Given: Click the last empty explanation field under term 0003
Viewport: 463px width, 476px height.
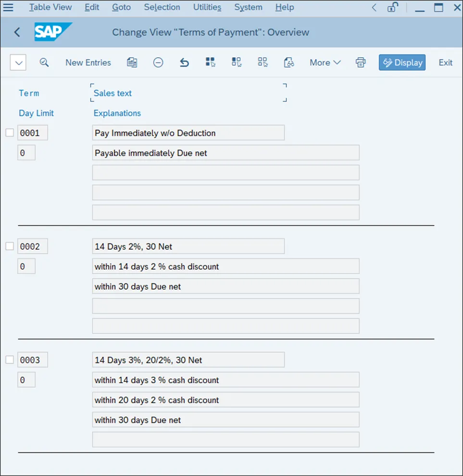Looking at the screenshot, I should tap(226, 440).
